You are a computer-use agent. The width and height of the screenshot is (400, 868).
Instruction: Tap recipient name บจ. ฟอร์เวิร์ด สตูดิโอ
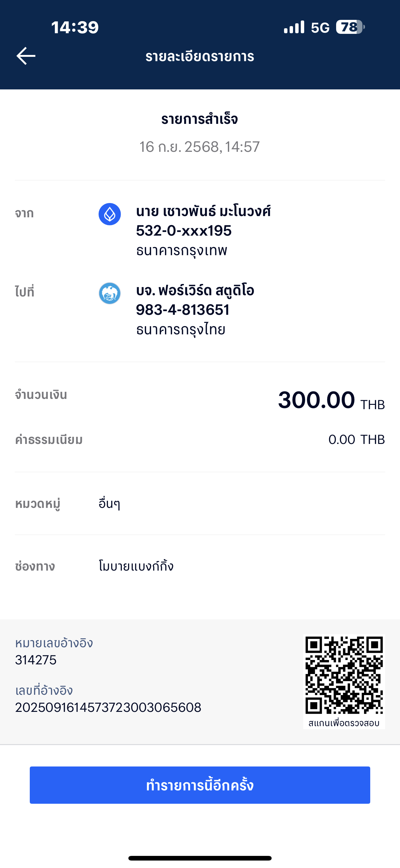pos(195,291)
